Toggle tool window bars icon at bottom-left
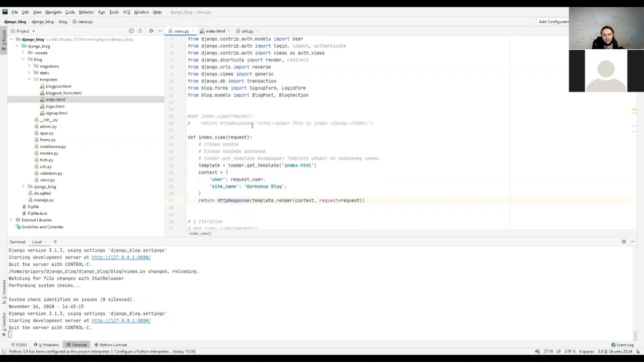 [4, 351]
